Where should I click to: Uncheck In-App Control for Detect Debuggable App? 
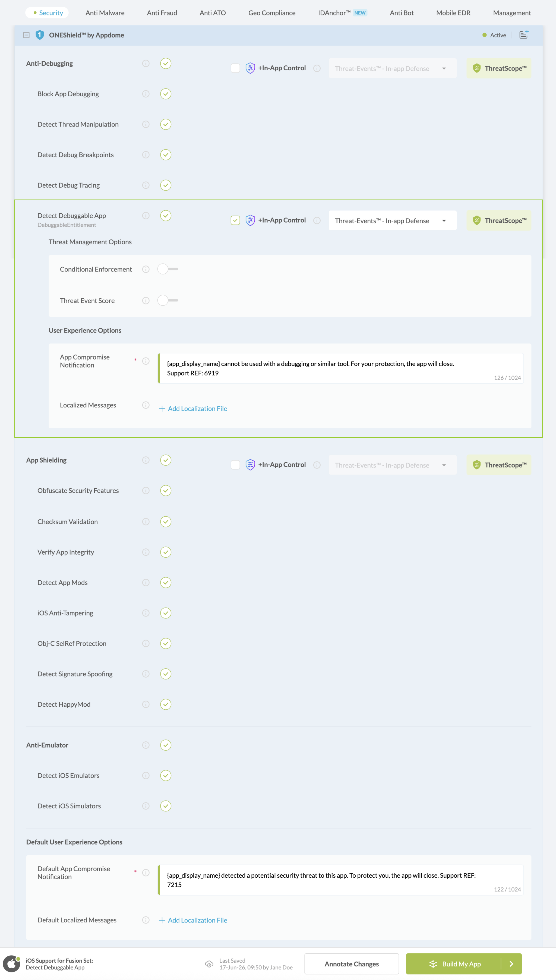[236, 221]
